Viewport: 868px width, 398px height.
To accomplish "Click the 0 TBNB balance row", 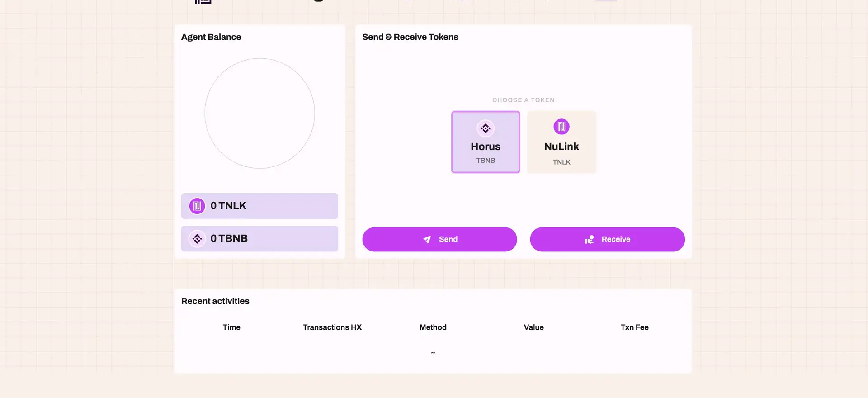I will pyautogui.click(x=259, y=239).
